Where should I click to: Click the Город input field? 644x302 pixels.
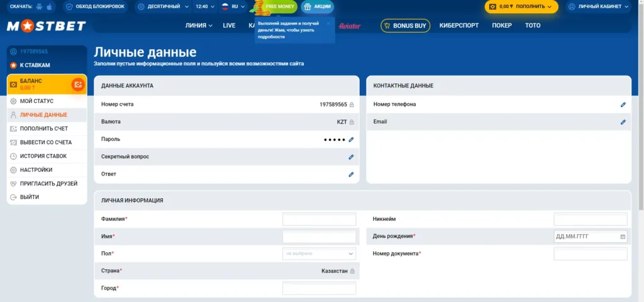point(319,288)
